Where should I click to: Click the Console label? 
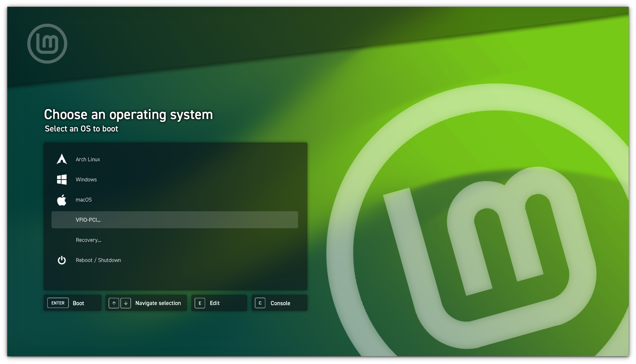(280, 303)
